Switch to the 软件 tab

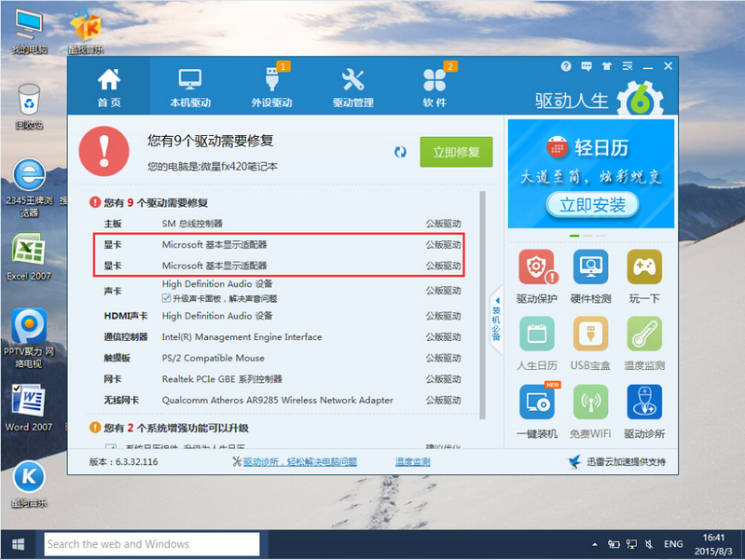[x=435, y=87]
